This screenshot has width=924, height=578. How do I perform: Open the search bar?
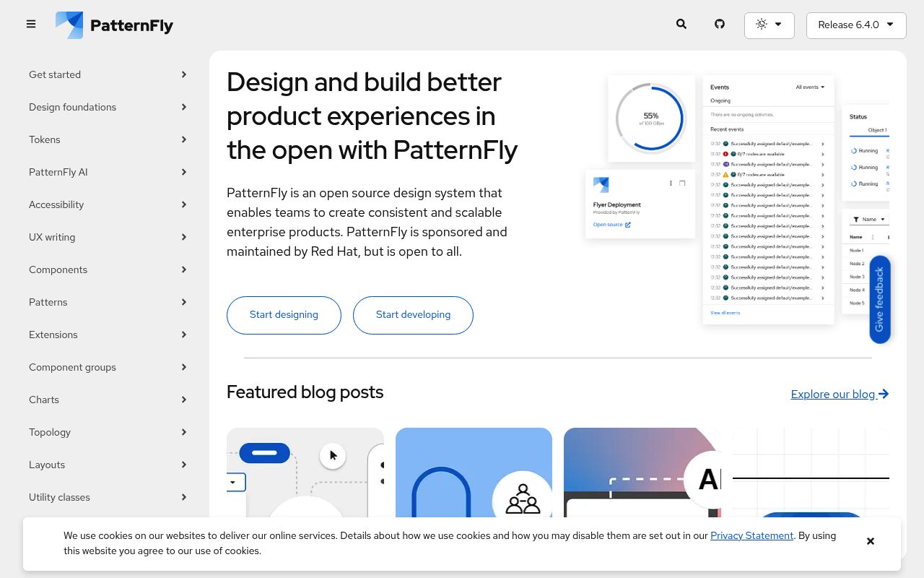tap(681, 24)
